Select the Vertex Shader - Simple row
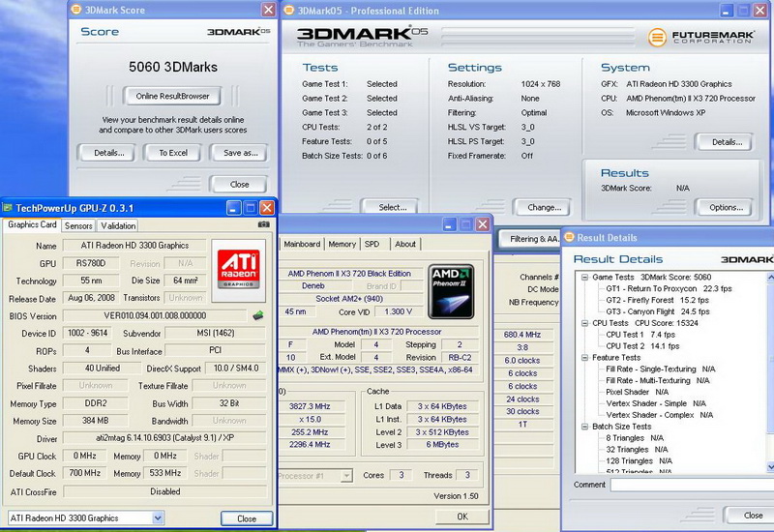This screenshot has width=774, height=532. pos(656,403)
